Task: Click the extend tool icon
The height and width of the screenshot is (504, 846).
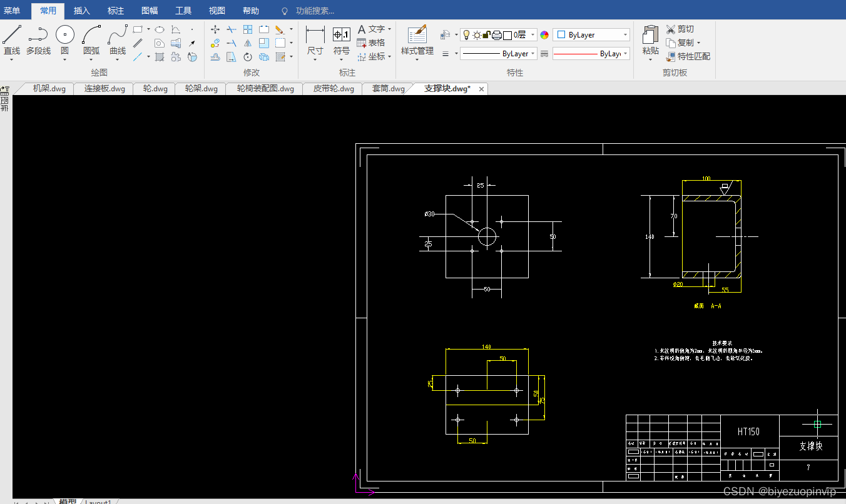Action: pyautogui.click(x=232, y=43)
